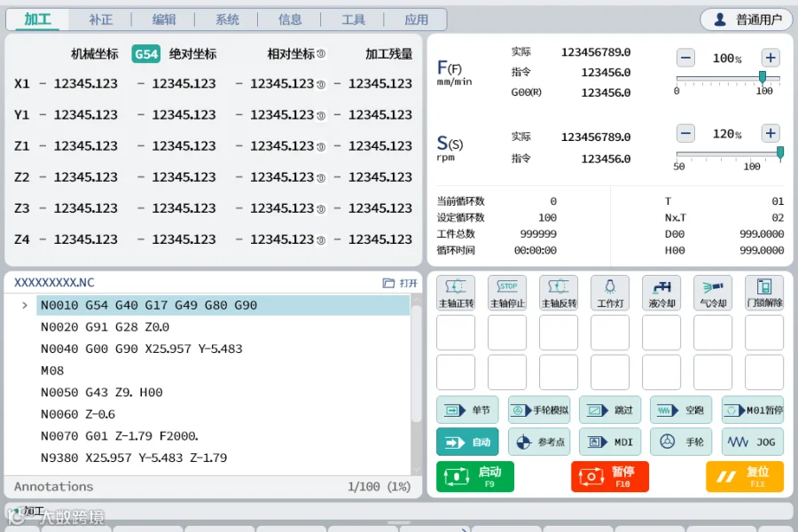798x532 pixels.
Task: Click the spindle S override slider handle
Action: click(x=780, y=153)
